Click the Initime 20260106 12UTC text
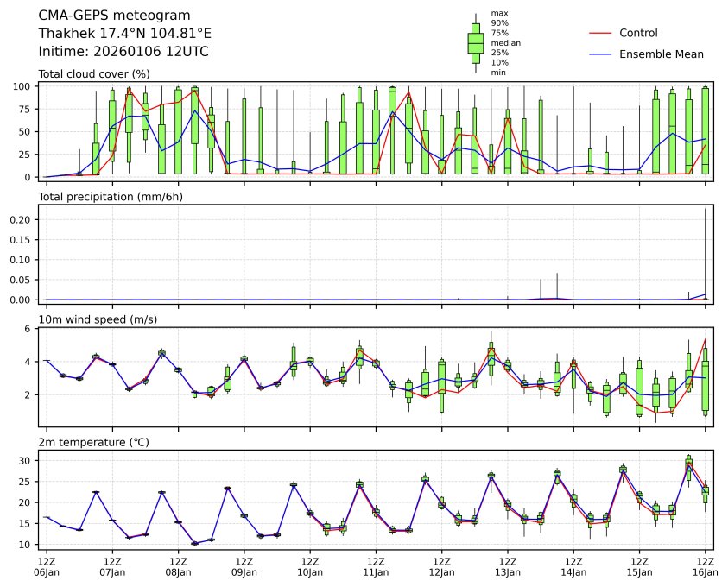The width and height of the screenshot is (728, 587). point(123,51)
